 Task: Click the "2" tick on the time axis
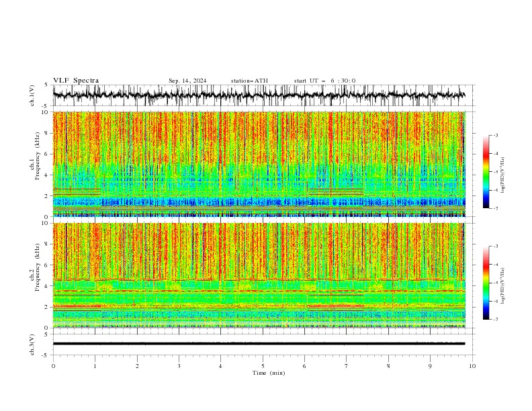pyautogui.click(x=137, y=366)
